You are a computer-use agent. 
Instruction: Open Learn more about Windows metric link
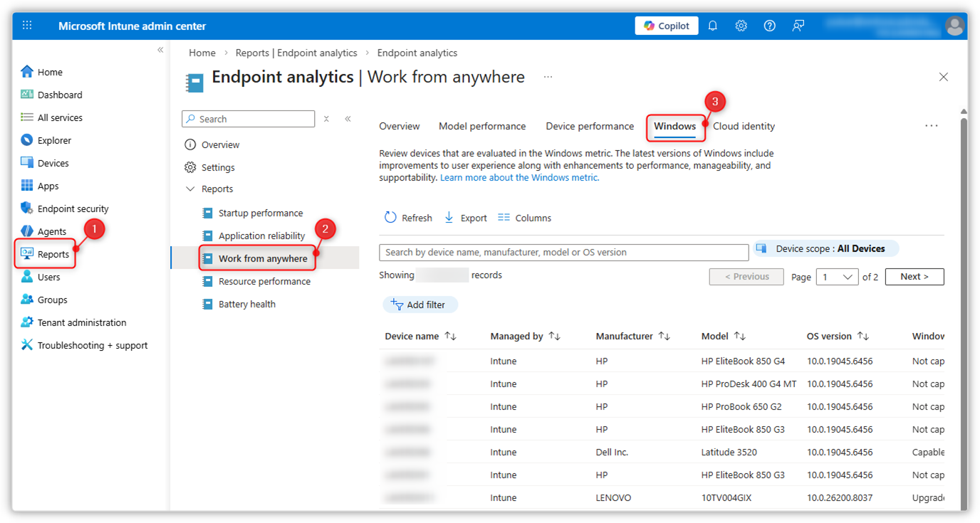point(519,178)
